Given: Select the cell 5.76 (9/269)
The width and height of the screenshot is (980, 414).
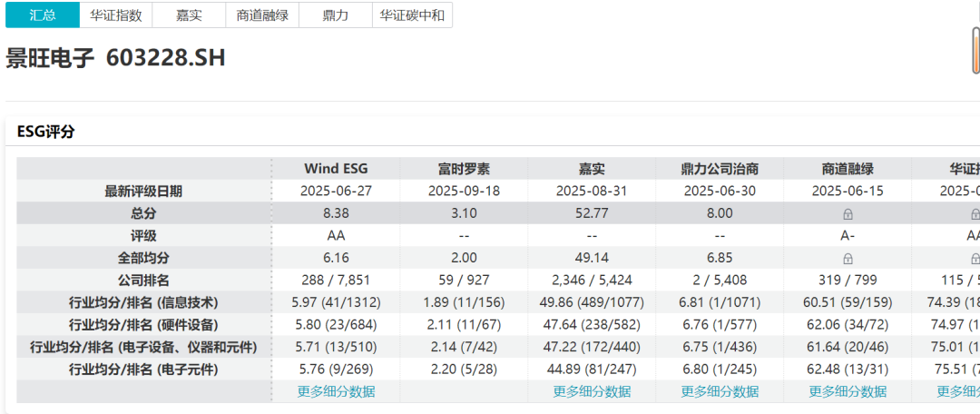Looking at the screenshot, I should [337, 370].
